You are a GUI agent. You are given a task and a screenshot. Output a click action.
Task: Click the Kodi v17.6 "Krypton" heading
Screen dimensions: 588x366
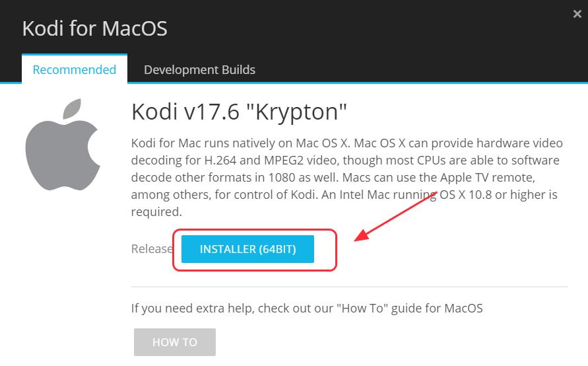[x=240, y=111]
